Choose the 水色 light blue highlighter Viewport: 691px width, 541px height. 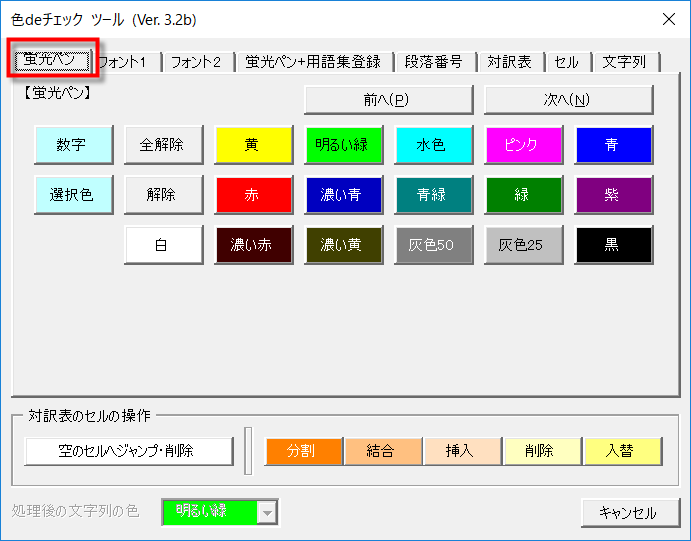[433, 145]
